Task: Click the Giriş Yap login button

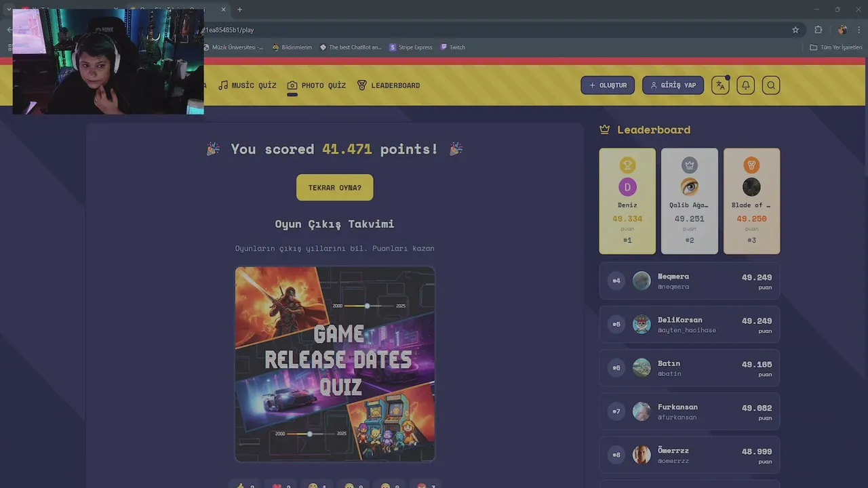Action: click(673, 85)
